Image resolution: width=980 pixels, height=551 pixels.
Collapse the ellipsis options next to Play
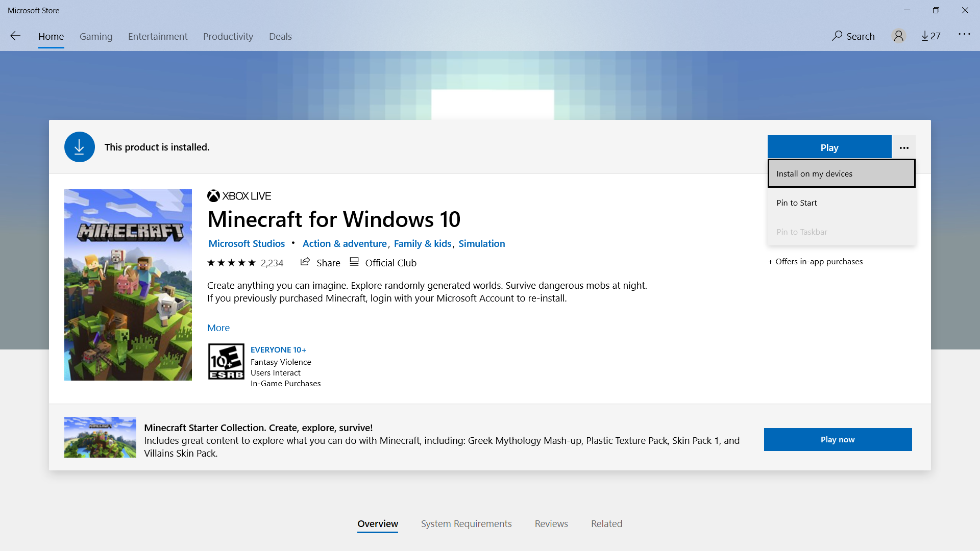click(x=903, y=147)
